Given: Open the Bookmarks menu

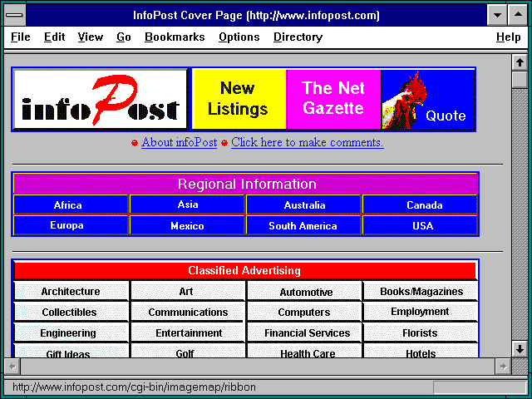Looking at the screenshot, I should coord(175,37).
